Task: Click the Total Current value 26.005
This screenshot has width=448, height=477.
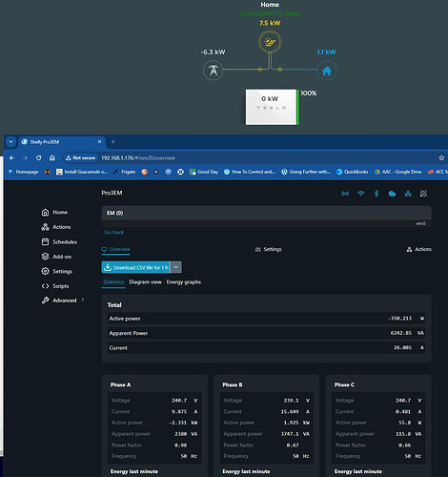Action: 402,347
